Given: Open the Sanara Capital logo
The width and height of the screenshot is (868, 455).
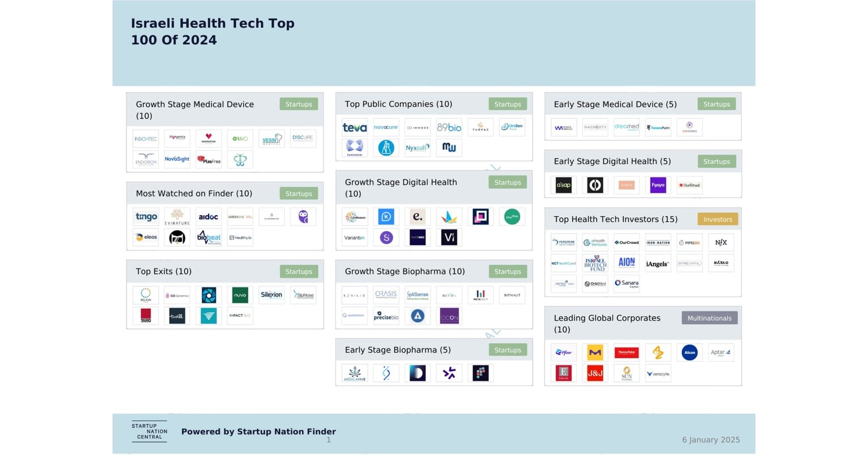Looking at the screenshot, I should tap(627, 284).
